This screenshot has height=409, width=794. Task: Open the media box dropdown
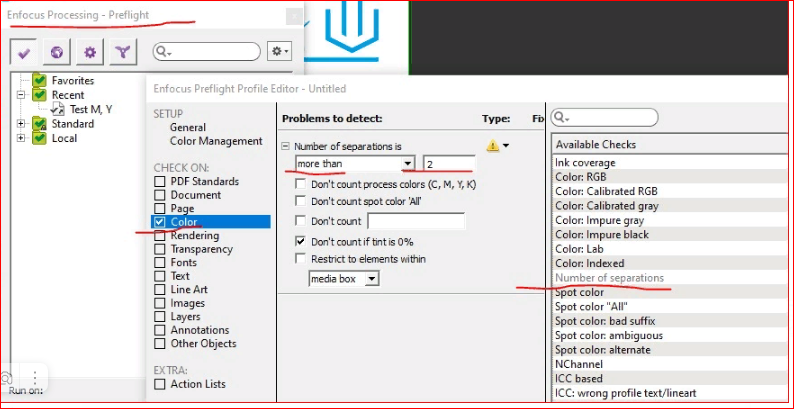[372, 279]
